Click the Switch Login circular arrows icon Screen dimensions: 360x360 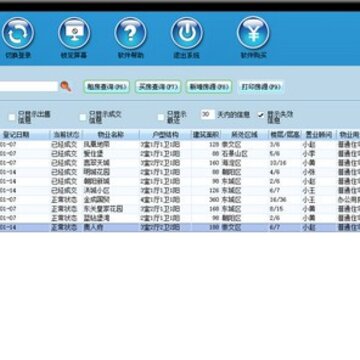[18, 33]
